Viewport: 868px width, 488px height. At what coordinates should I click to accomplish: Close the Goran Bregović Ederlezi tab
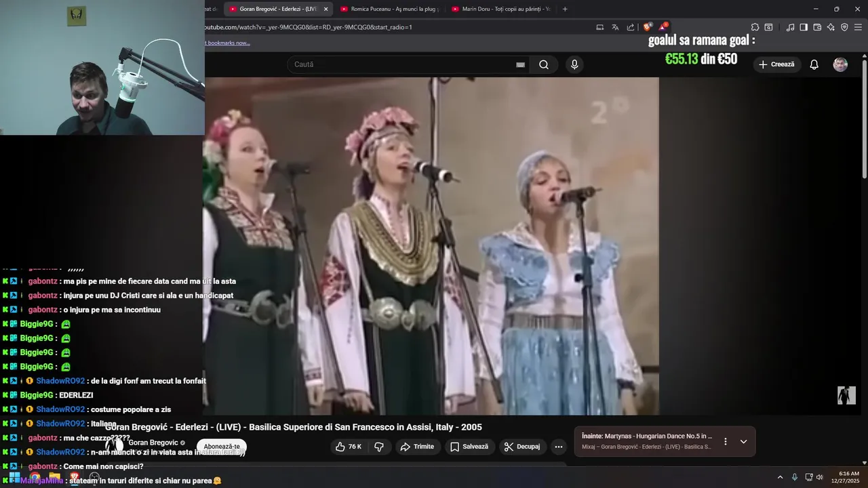[325, 9]
